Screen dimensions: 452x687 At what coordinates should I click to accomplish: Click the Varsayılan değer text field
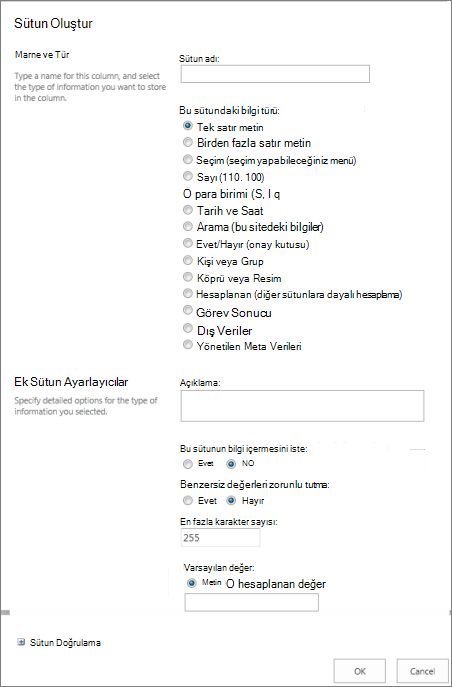tap(252, 602)
